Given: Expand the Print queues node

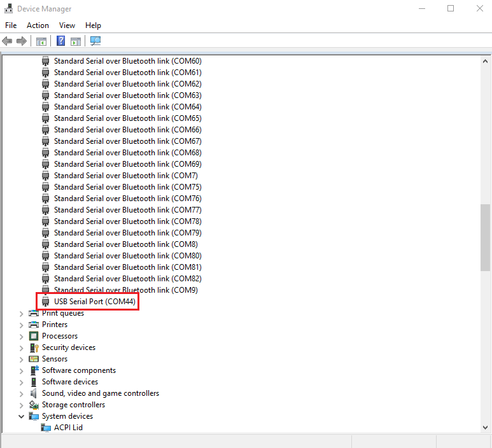Looking at the screenshot, I should coord(22,314).
